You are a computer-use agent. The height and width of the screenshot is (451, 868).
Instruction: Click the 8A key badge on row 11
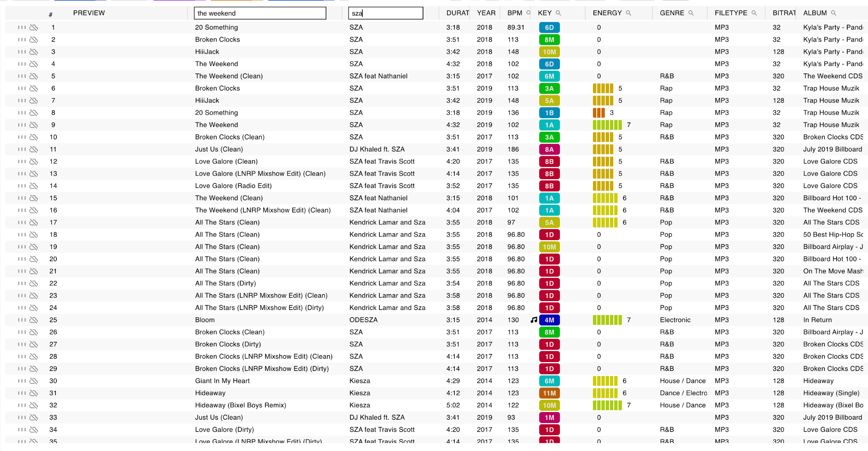549,149
